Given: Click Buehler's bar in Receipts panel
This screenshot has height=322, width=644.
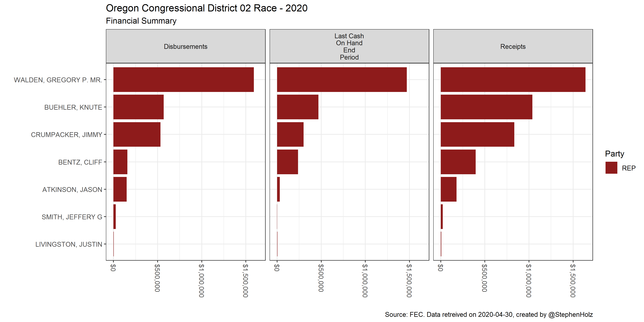Looking at the screenshot, I should tap(486, 107).
